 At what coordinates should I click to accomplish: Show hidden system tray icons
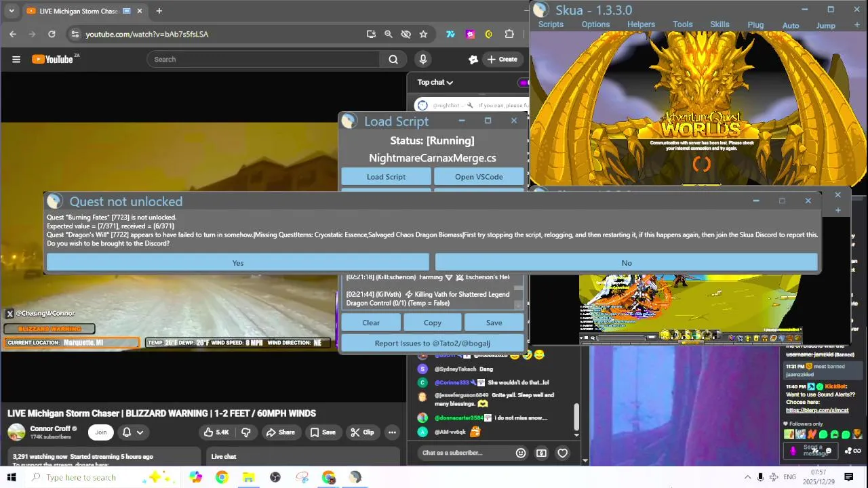[x=747, y=477]
